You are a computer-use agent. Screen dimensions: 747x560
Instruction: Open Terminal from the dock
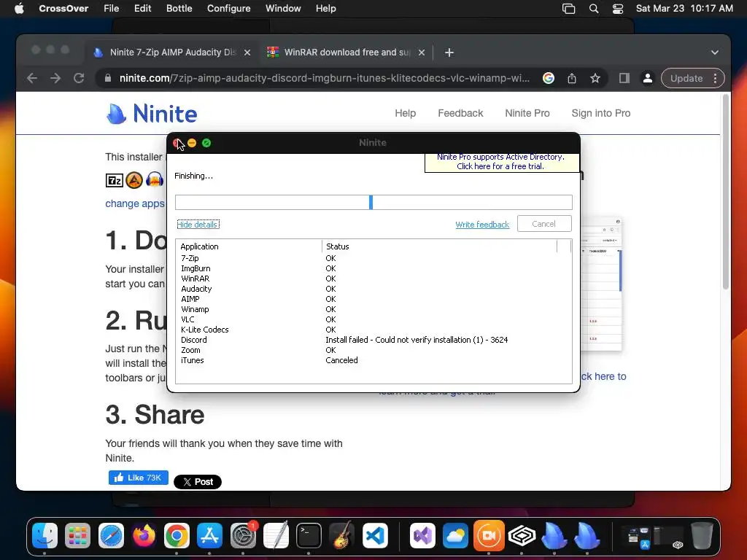tap(309, 535)
